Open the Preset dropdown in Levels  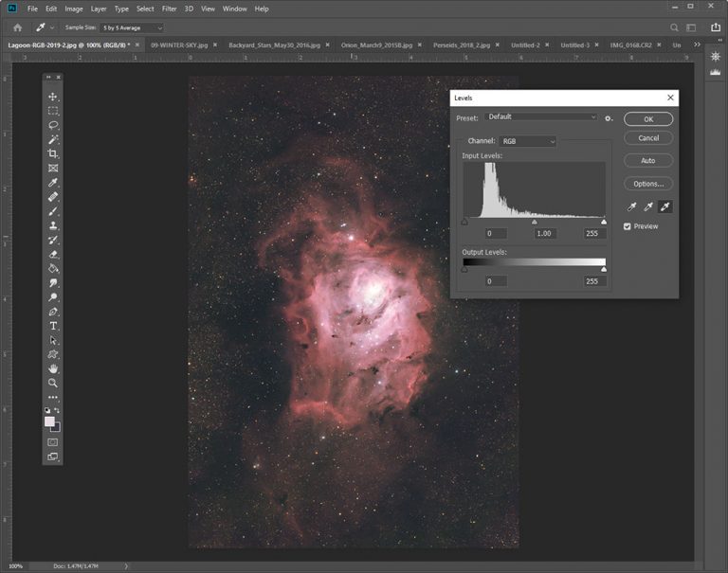coord(541,116)
